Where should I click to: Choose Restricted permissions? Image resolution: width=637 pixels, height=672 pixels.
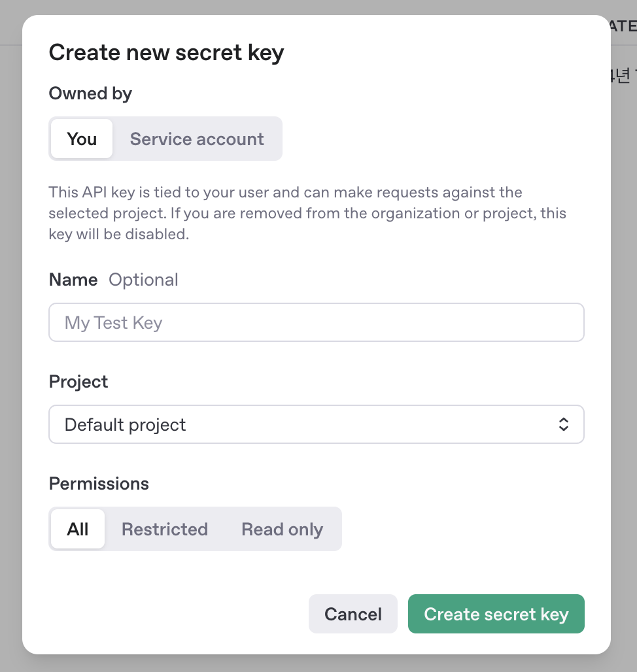coord(165,529)
